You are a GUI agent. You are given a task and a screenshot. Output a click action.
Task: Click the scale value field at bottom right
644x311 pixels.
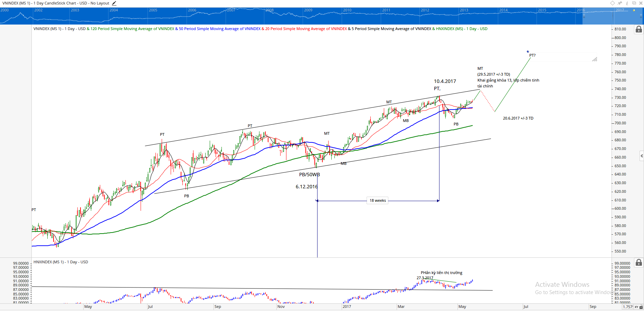(x=627, y=307)
